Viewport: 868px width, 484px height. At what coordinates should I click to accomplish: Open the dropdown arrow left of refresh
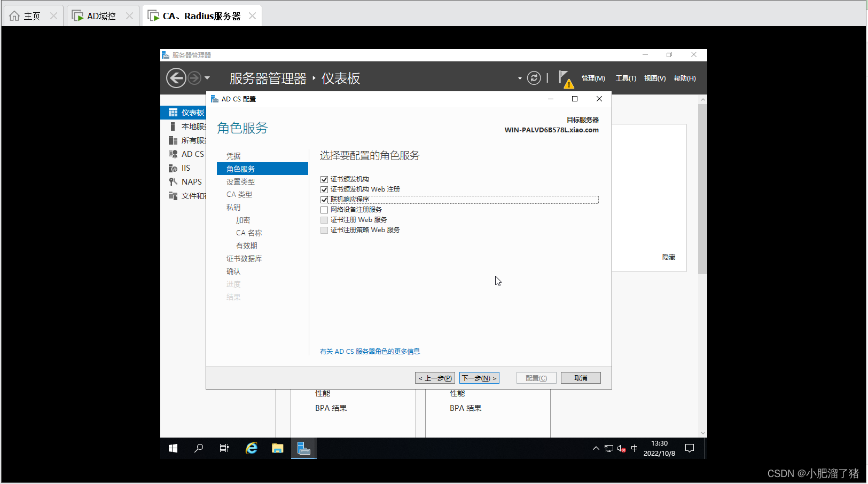[x=520, y=78]
